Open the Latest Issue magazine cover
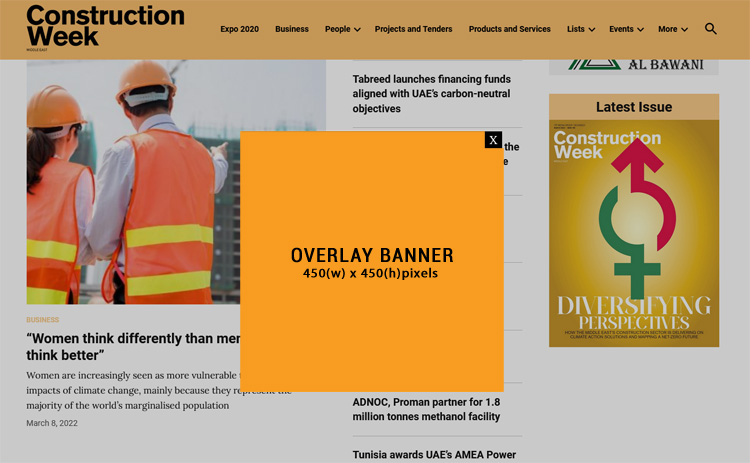 tap(634, 233)
